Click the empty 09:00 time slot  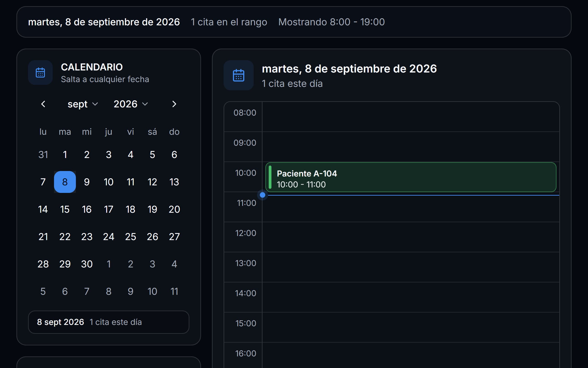click(411, 147)
